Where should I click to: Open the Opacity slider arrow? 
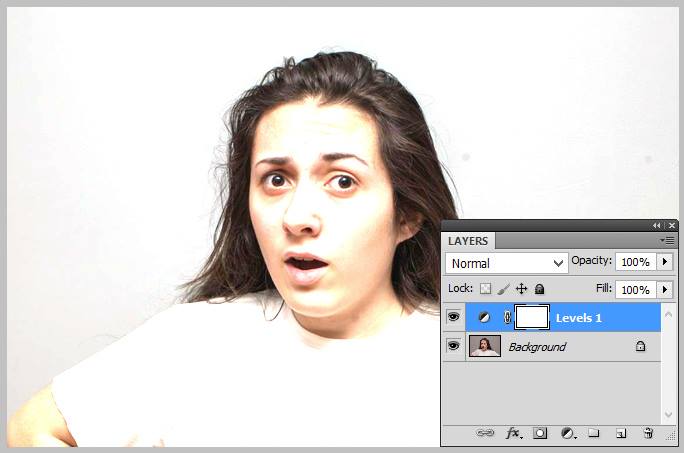(665, 262)
